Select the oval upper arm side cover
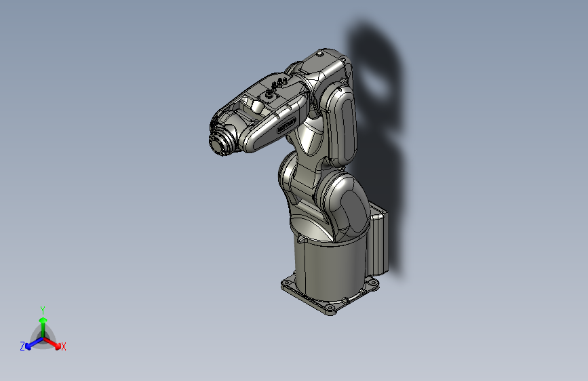Image resolution: width=588 pixels, height=381 pixels. [340, 125]
